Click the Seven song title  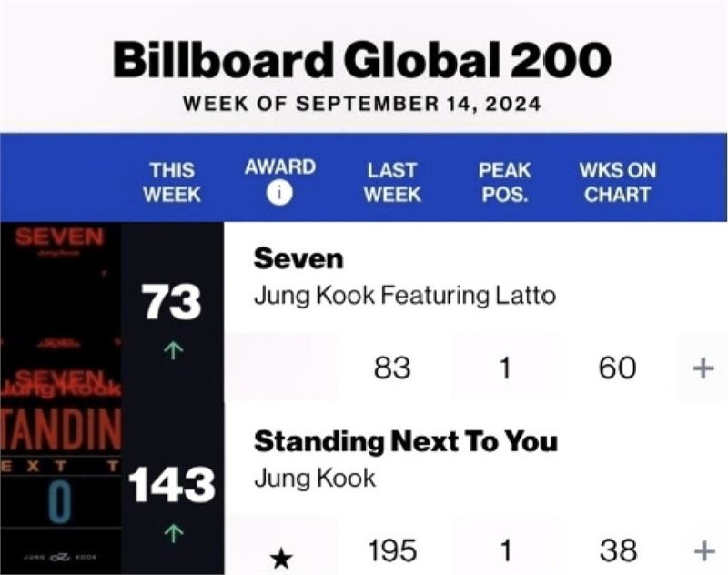(298, 258)
